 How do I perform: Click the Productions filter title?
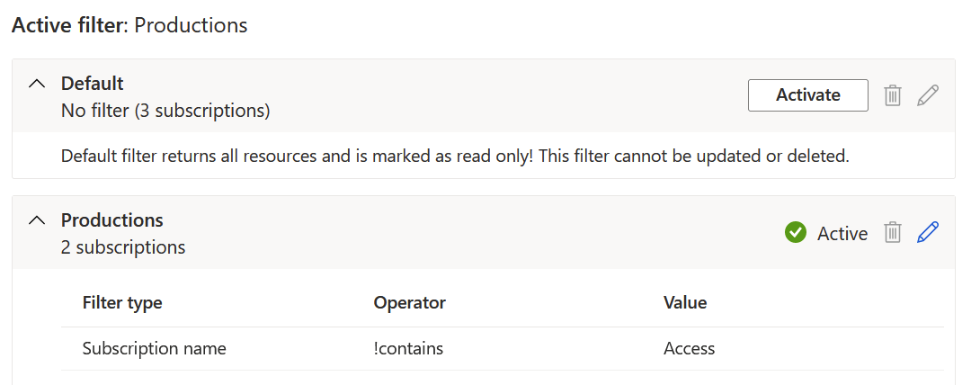[111, 220]
